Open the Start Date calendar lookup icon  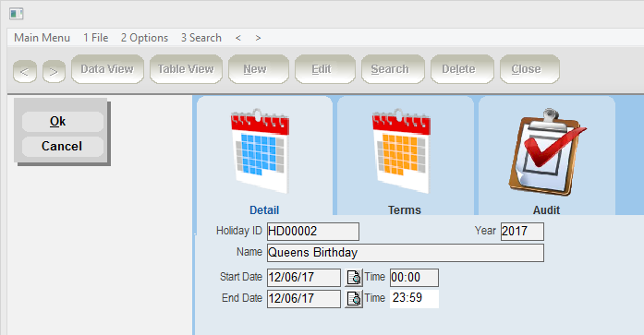pos(353,278)
